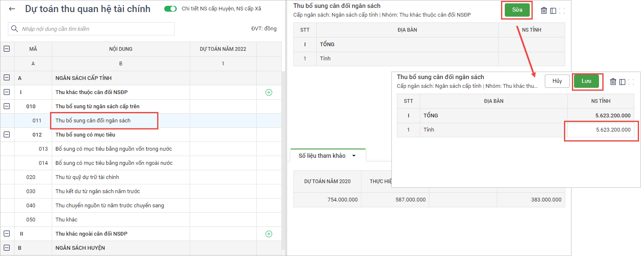
Task: Click trash icon next to Lưu button
Action: coord(613,82)
